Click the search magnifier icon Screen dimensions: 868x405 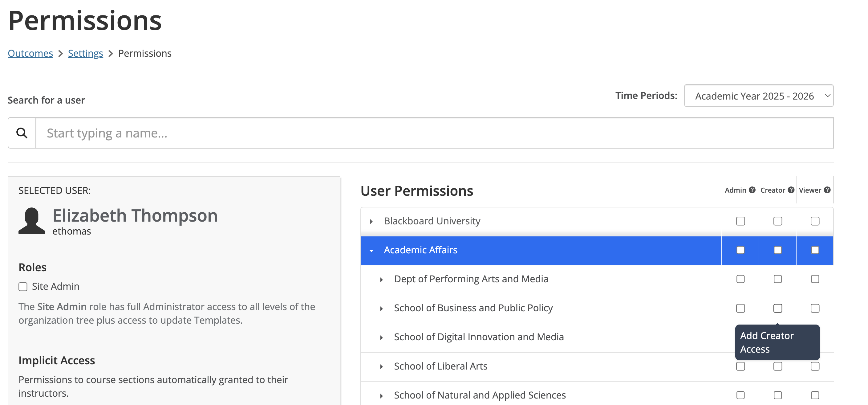[x=22, y=133]
